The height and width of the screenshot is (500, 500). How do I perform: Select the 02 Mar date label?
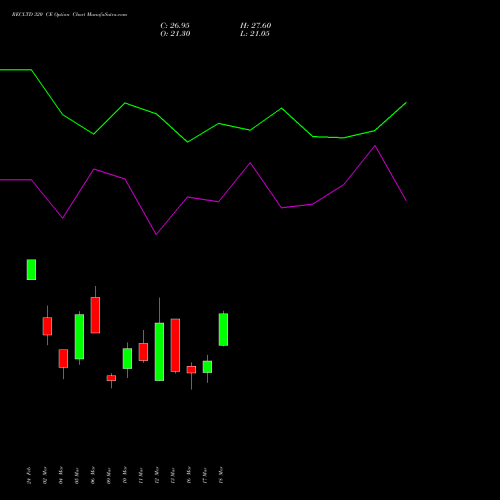tap(45, 475)
